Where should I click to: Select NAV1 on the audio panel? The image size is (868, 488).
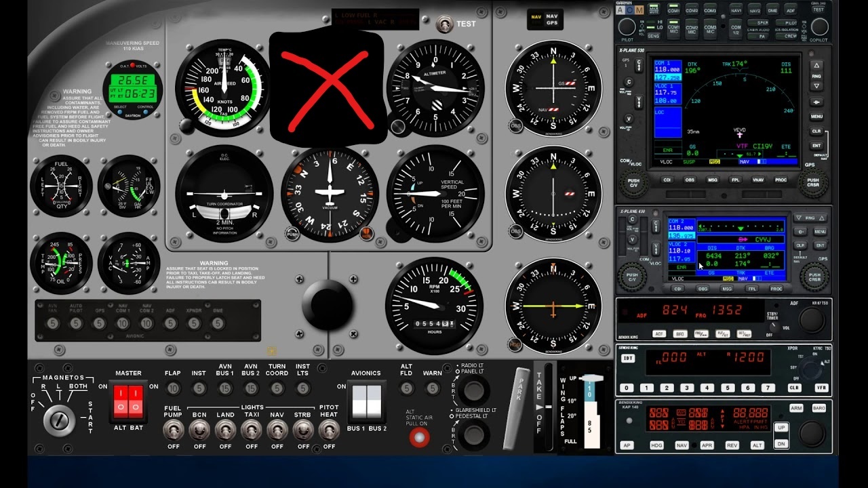click(x=736, y=11)
